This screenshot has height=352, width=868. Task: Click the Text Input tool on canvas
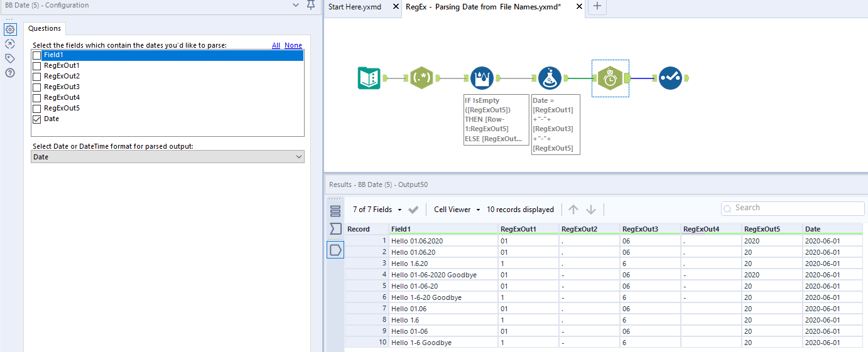[369, 78]
